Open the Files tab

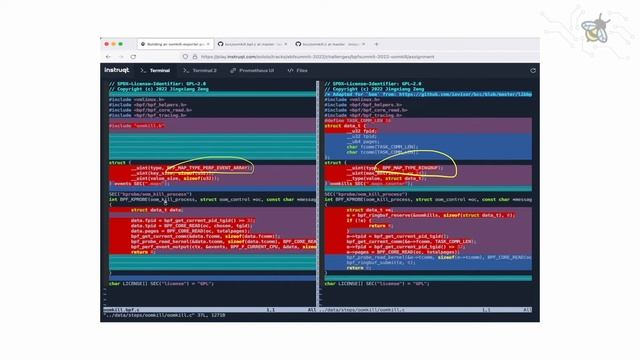pos(298,71)
